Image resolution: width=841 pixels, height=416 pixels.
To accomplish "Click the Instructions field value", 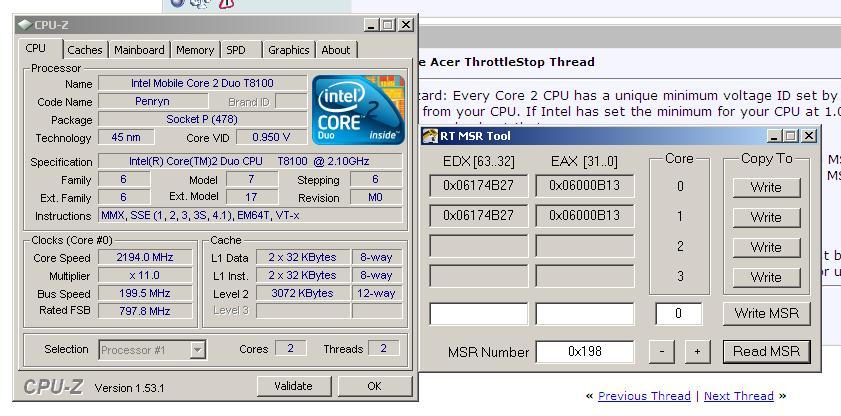I will point(250,216).
